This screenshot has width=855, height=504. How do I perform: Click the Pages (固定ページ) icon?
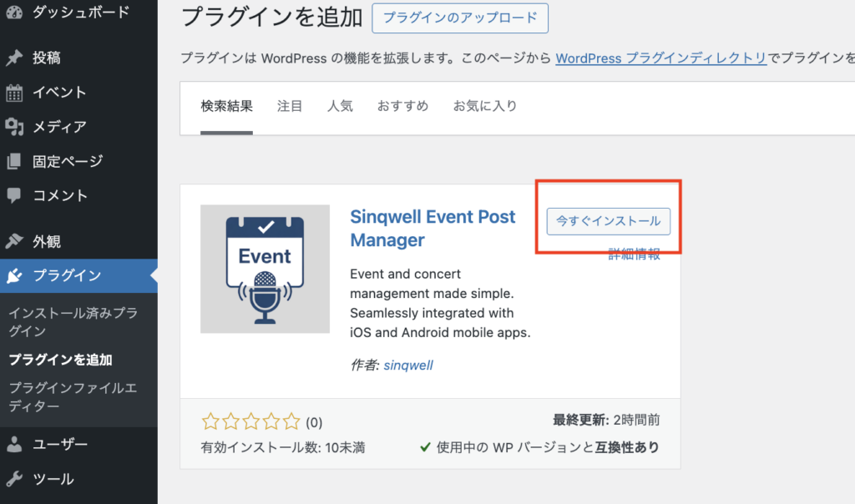click(x=14, y=161)
